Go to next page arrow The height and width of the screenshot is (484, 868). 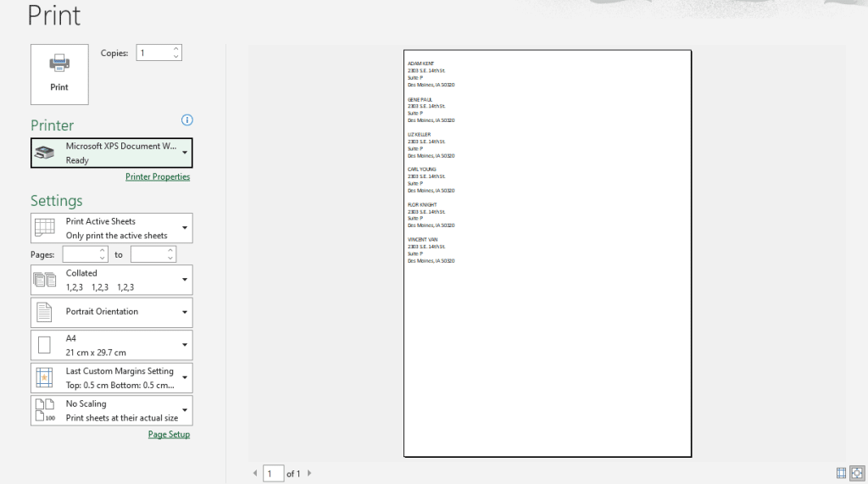tap(309, 474)
